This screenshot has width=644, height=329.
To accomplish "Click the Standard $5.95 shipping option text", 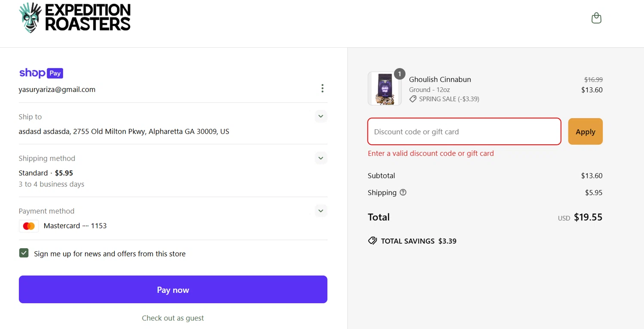I will tap(46, 173).
